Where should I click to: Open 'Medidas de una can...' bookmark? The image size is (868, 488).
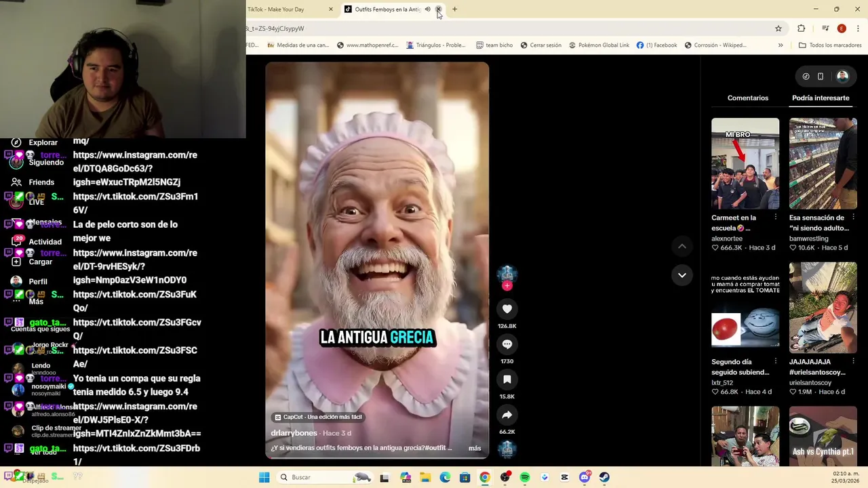[x=298, y=45]
